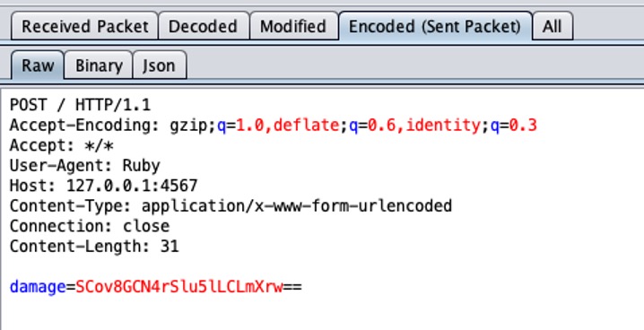The height and width of the screenshot is (330, 644).
Task: Open the Json view tab
Action: (x=160, y=65)
